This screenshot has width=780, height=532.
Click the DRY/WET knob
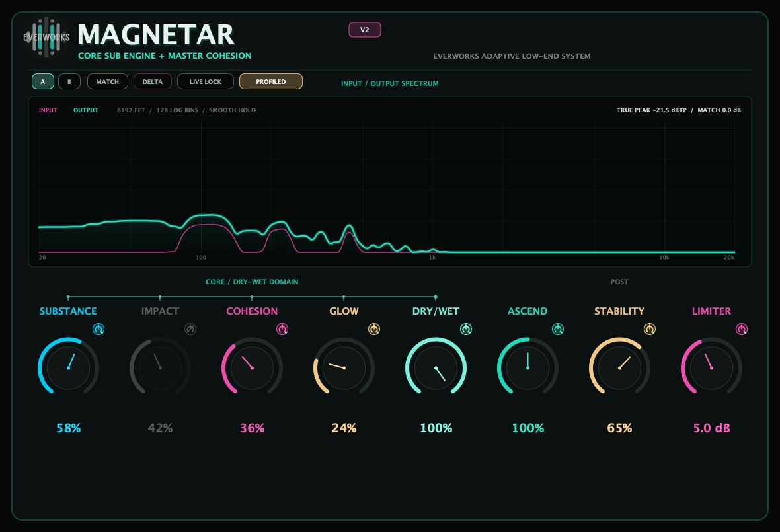[436, 368]
